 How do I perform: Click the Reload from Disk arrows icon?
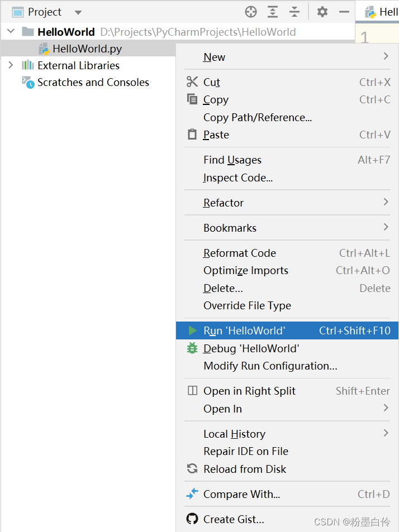click(192, 468)
